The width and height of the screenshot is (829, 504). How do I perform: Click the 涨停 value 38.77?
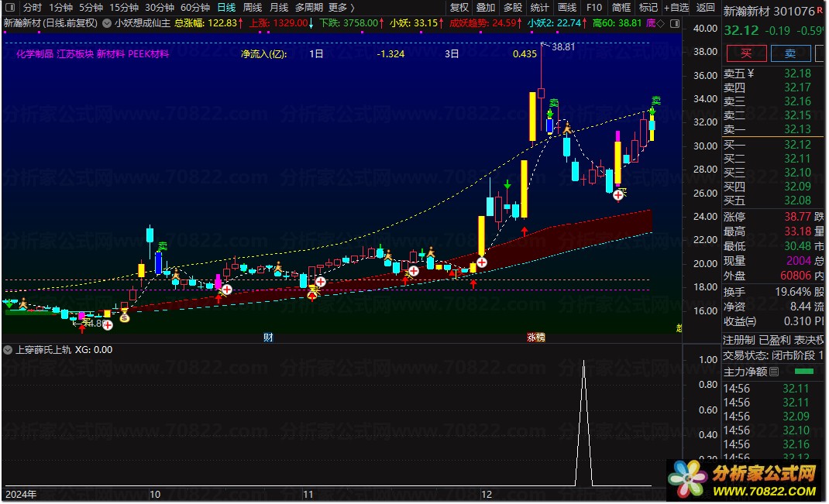tap(797, 217)
